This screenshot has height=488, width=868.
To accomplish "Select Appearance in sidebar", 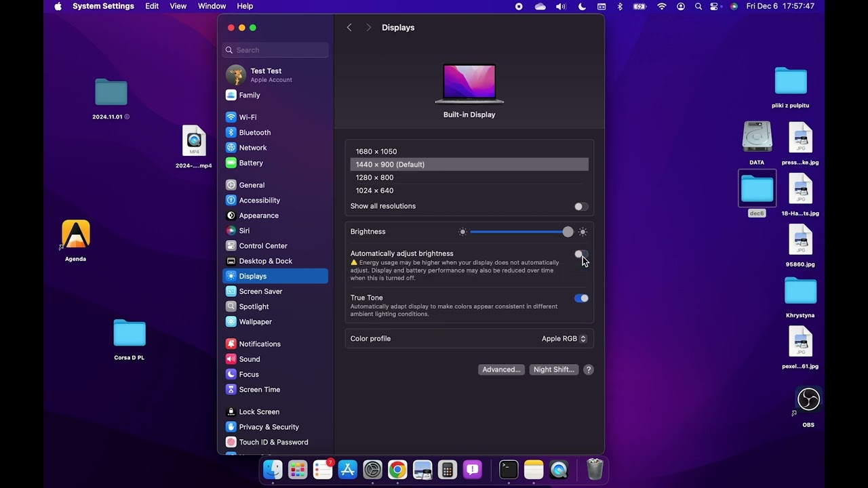I will click(x=275, y=216).
